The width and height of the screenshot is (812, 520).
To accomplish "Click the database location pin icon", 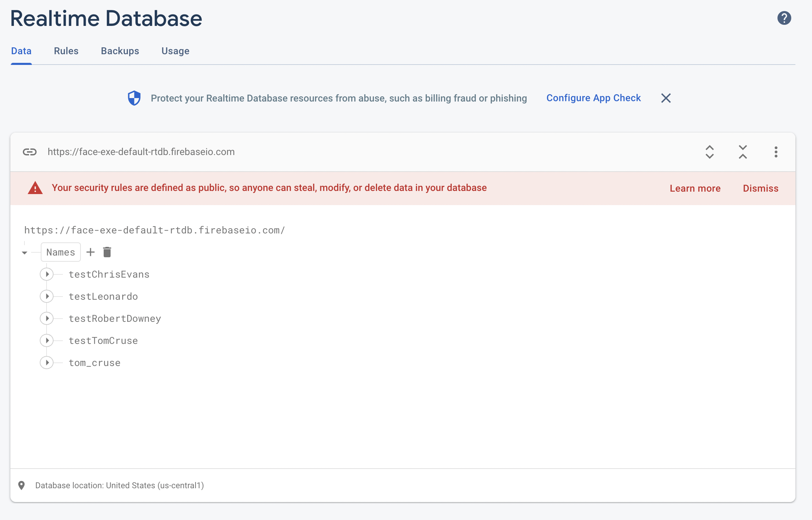I will pyautogui.click(x=22, y=485).
